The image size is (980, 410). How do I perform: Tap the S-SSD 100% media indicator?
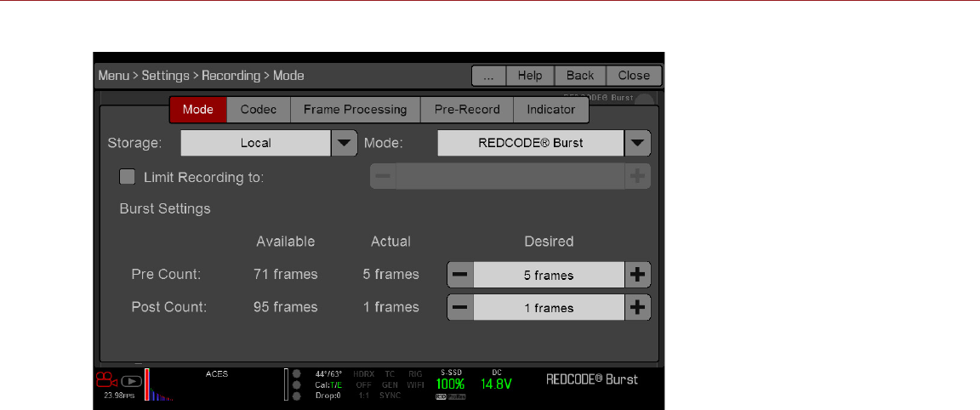451,380
